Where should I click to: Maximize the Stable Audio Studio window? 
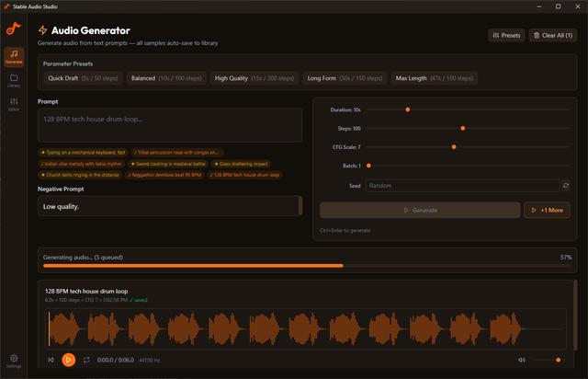558,6
